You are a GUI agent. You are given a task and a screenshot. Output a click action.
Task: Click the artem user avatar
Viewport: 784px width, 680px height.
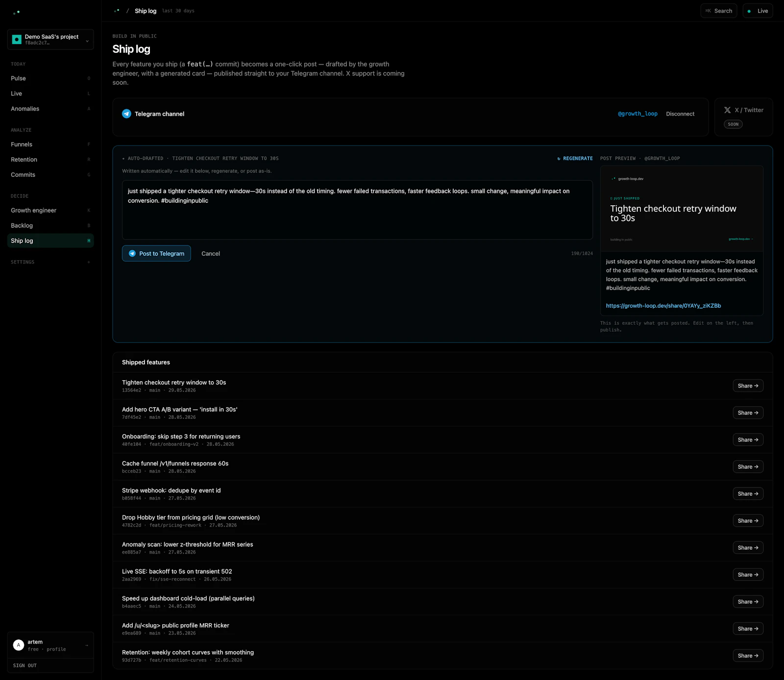(x=19, y=645)
